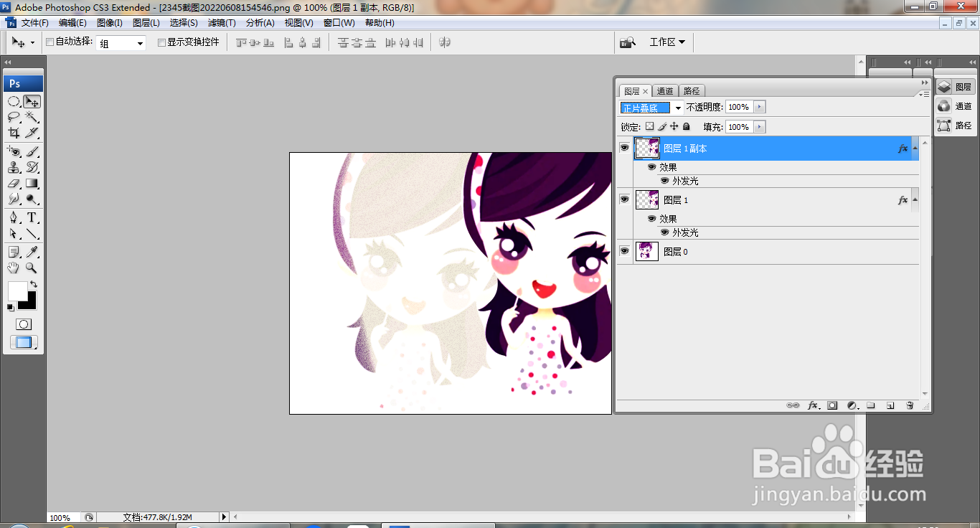This screenshot has width=980, height=528.
Task: Open 工作区 workspace dropdown
Action: (x=667, y=42)
